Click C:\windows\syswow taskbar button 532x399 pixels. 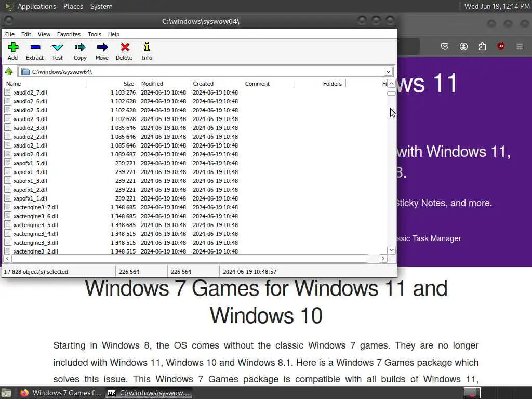[x=149, y=393]
